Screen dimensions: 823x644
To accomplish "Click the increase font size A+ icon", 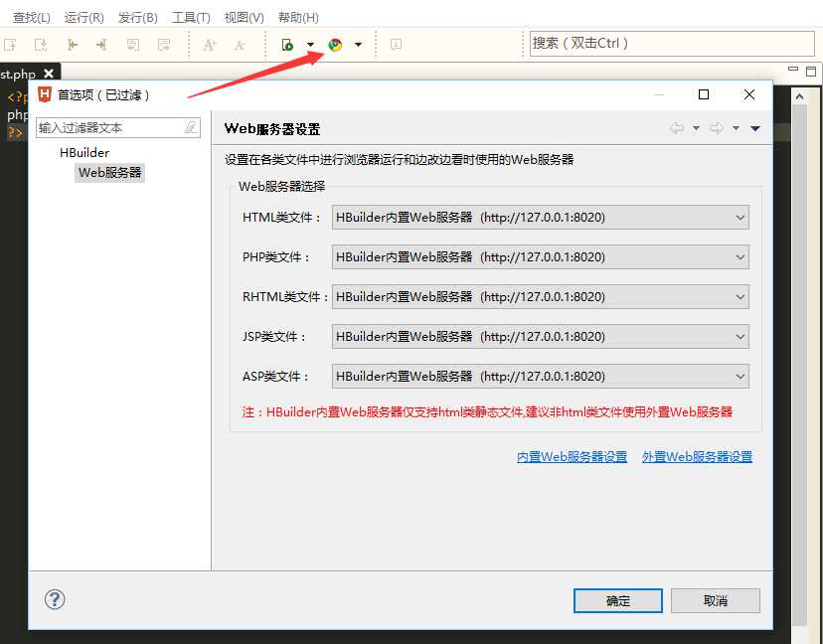I will tap(210, 45).
